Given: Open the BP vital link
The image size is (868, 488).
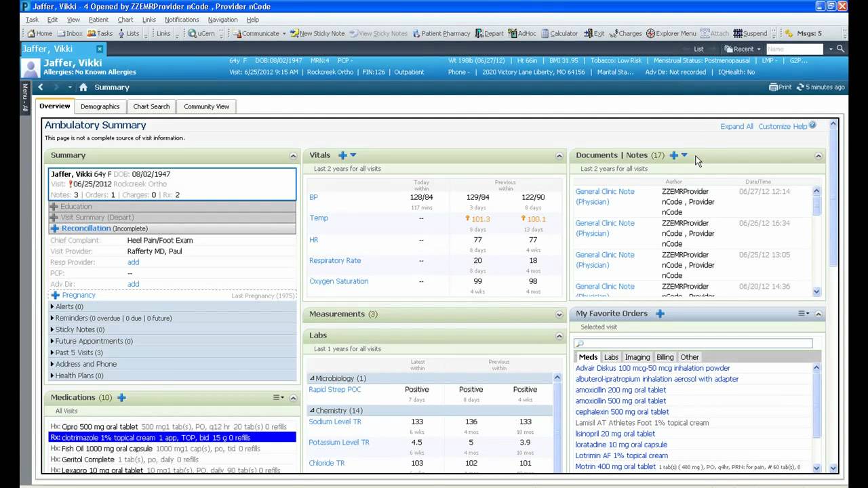Looking at the screenshot, I should (313, 197).
